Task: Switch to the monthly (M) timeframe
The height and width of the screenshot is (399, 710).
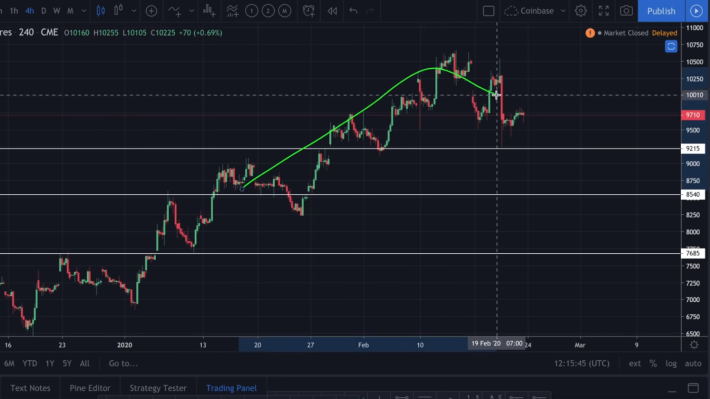Action: [70, 11]
